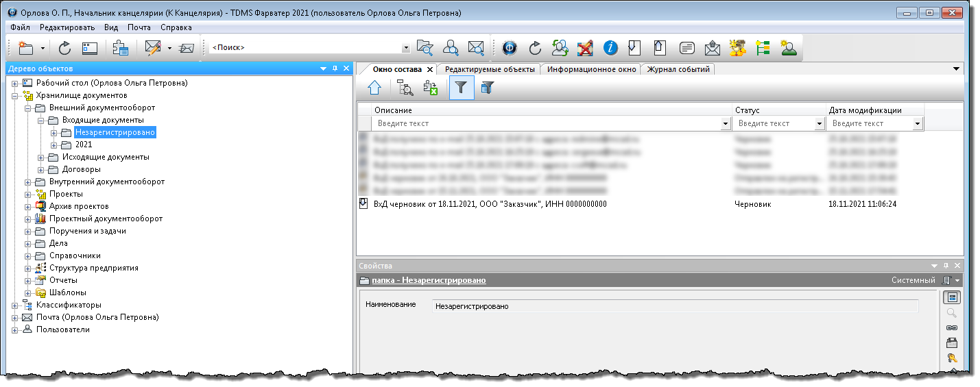Collapse the Хранилище документов node
This screenshot has height=387, width=980.
[x=15, y=95]
